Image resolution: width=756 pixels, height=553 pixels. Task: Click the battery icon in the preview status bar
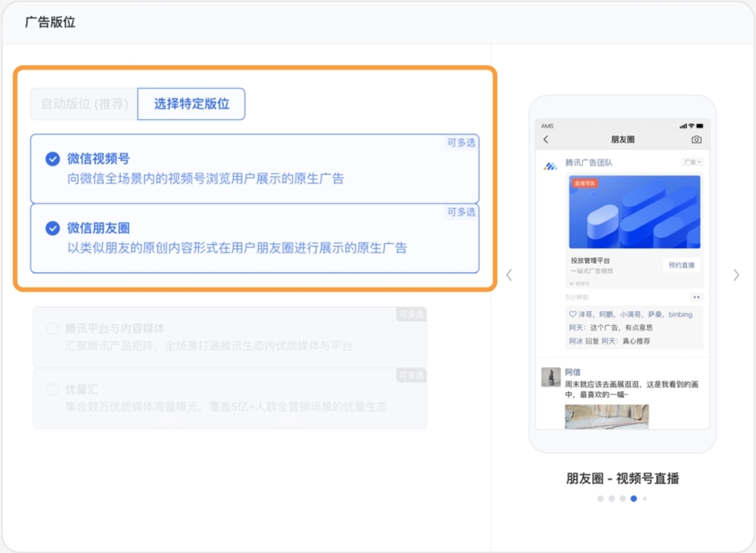(699, 126)
